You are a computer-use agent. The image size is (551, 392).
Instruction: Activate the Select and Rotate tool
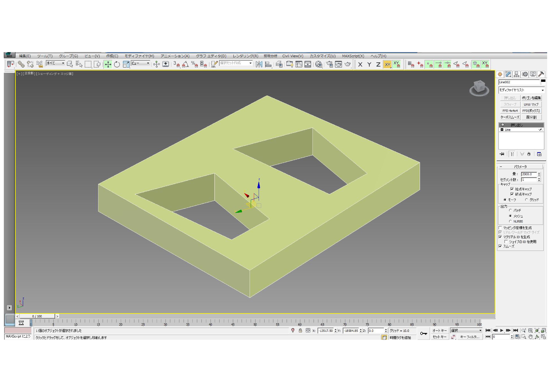coord(117,64)
